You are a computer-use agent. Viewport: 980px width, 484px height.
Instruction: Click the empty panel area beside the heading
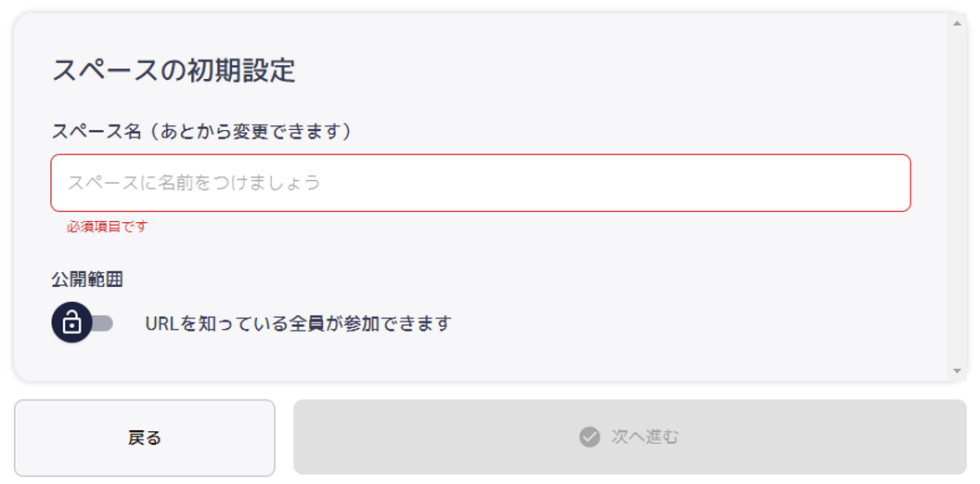[619, 71]
